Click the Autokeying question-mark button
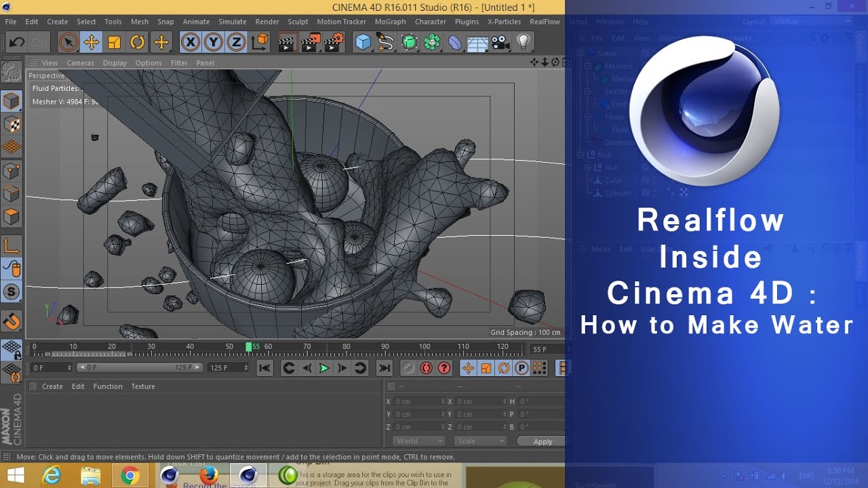 click(x=444, y=368)
